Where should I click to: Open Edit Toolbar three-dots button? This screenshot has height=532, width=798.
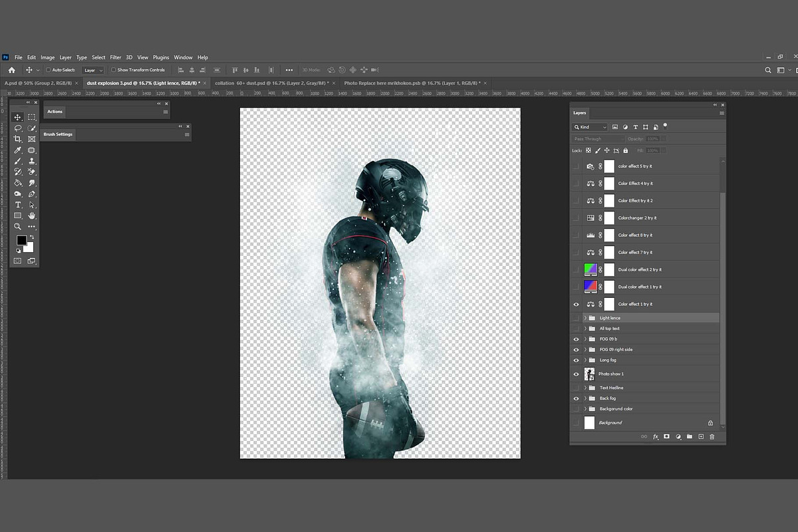(x=31, y=227)
